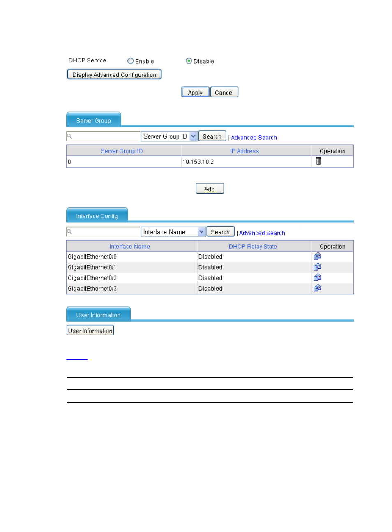
Task: Cancel the DHCP service changes
Action: [x=224, y=93]
